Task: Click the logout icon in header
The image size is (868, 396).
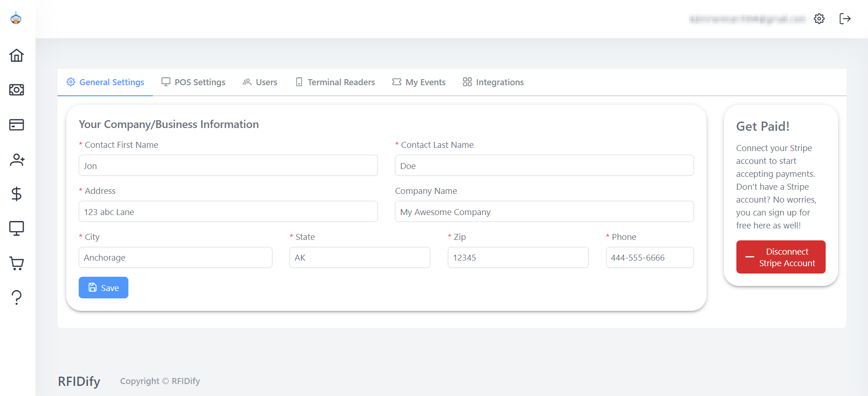Action: click(845, 19)
